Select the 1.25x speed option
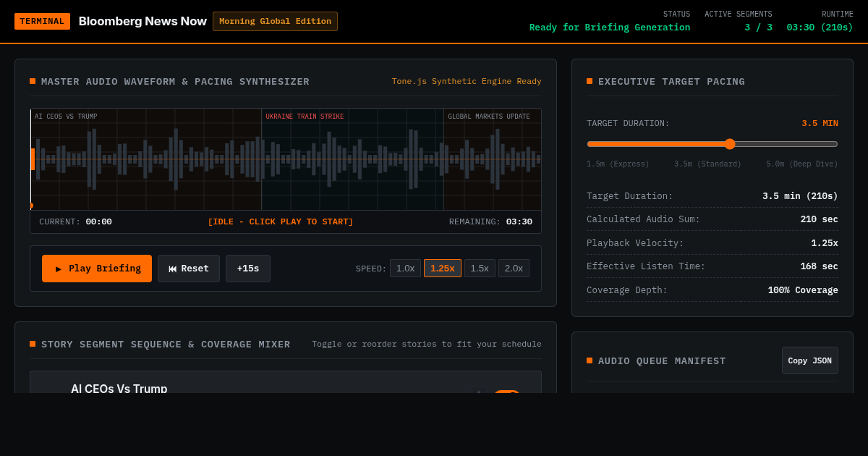 click(443, 269)
